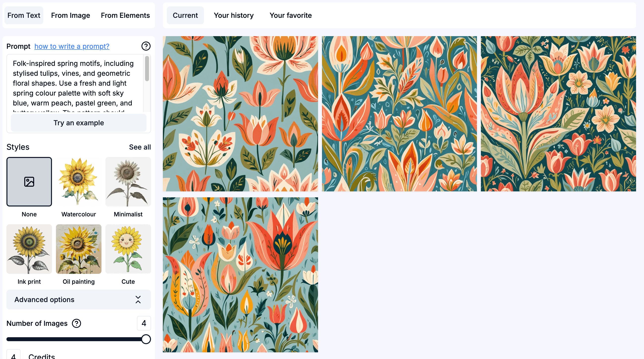The image size is (644, 359).
Task: Open the how to write a prompt link
Action: [72, 46]
